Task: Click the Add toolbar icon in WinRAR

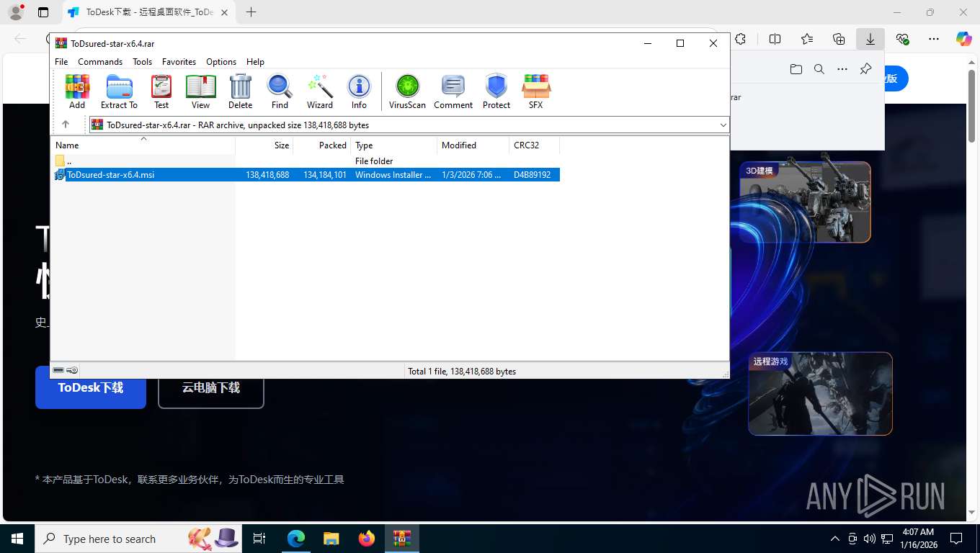Action: (77, 91)
